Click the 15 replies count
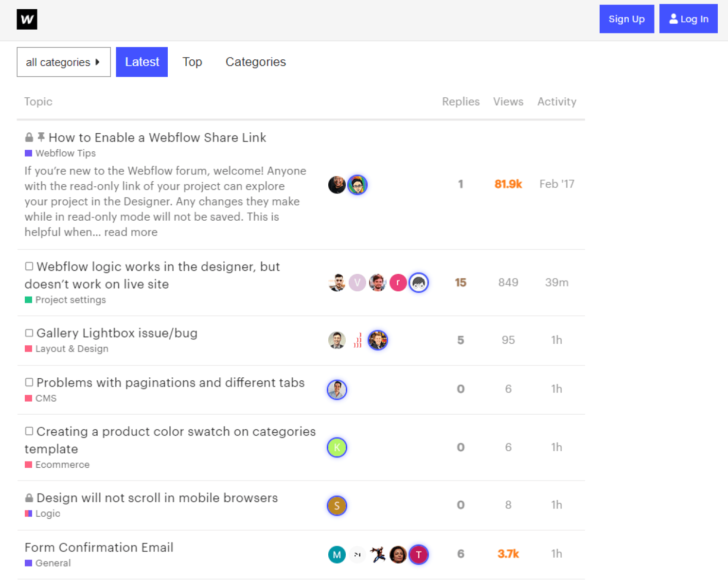728x582 pixels. pyautogui.click(x=461, y=282)
